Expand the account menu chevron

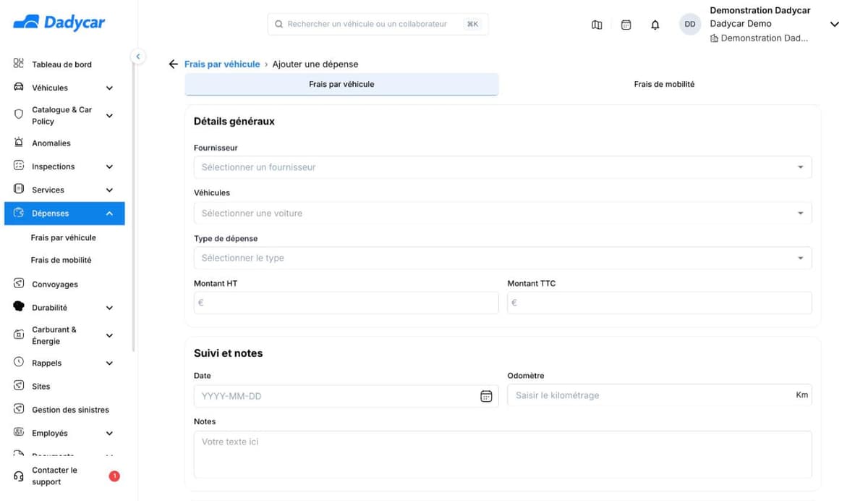click(x=834, y=25)
